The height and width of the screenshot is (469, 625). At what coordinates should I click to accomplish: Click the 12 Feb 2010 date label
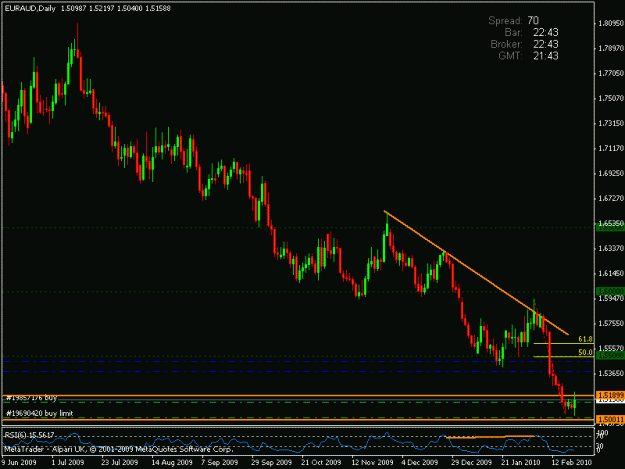pyautogui.click(x=571, y=462)
